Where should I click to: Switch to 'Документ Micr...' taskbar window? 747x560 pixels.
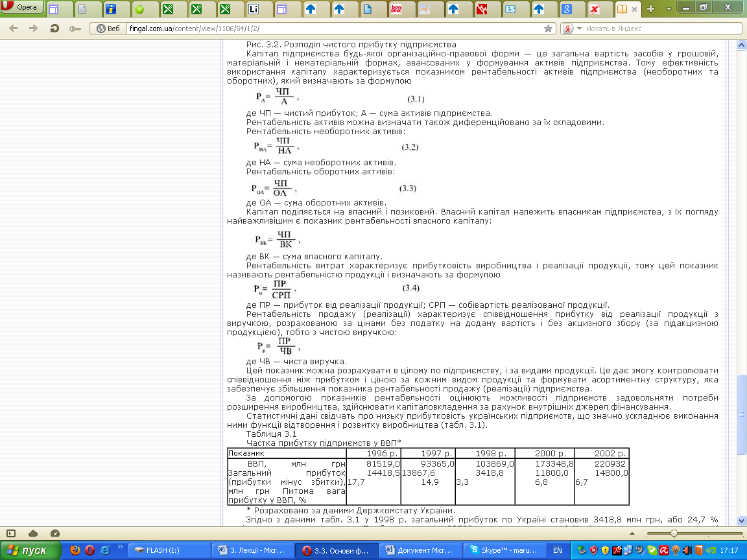pos(421,550)
